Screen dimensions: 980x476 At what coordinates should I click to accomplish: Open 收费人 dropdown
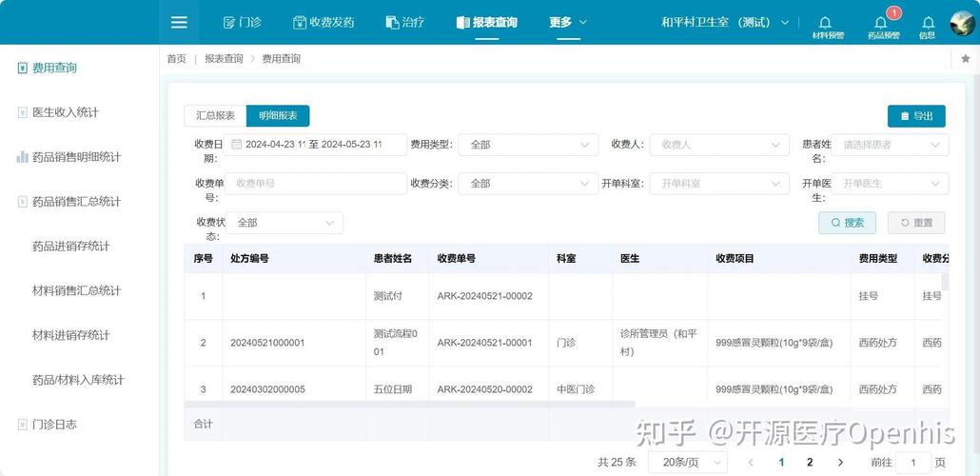tap(718, 145)
